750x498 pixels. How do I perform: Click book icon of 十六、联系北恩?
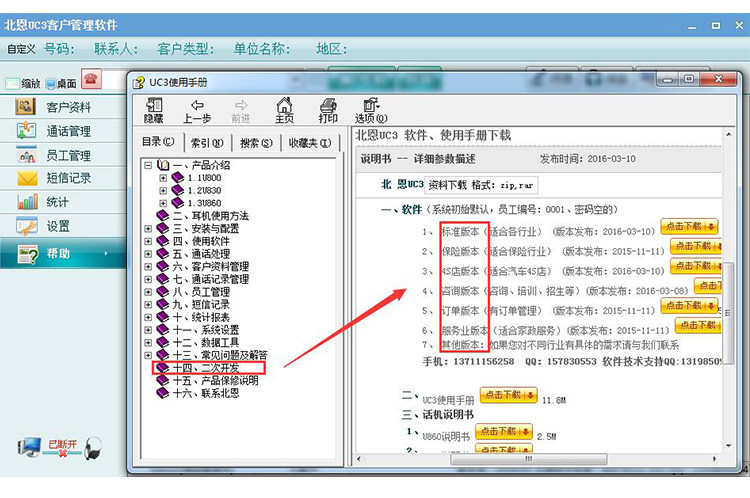[x=163, y=393]
